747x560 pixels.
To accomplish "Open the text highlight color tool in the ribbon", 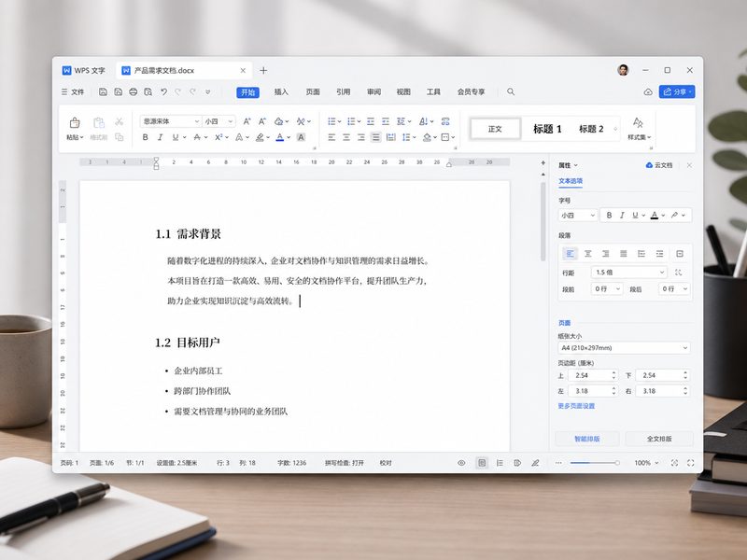I will click(260, 137).
